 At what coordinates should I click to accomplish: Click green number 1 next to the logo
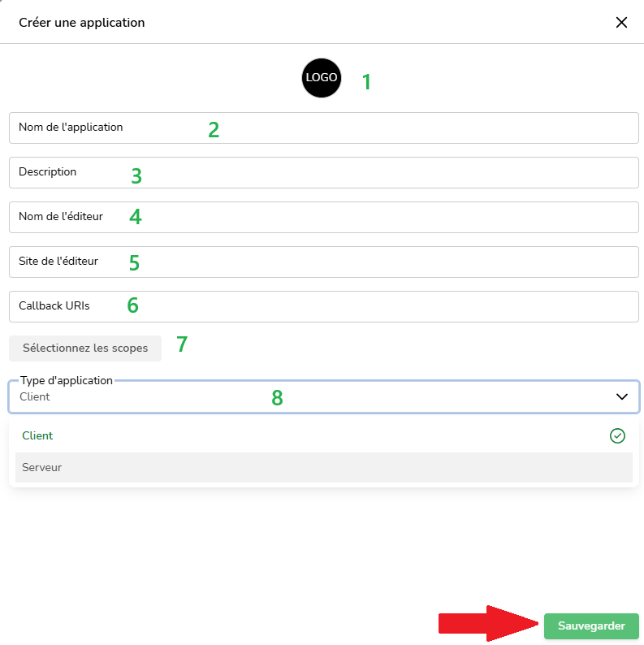[366, 81]
